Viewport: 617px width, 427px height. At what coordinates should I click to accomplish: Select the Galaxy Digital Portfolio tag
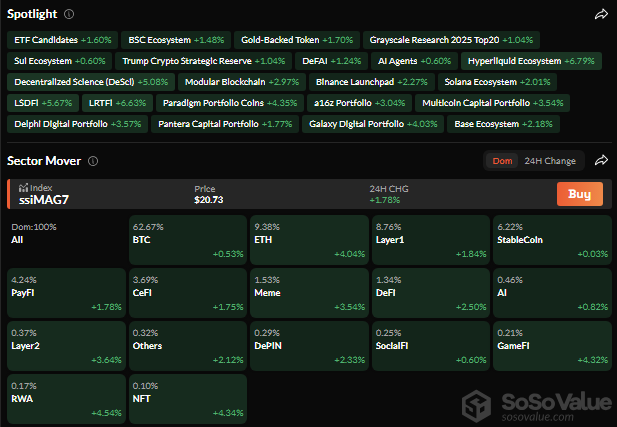(x=373, y=124)
